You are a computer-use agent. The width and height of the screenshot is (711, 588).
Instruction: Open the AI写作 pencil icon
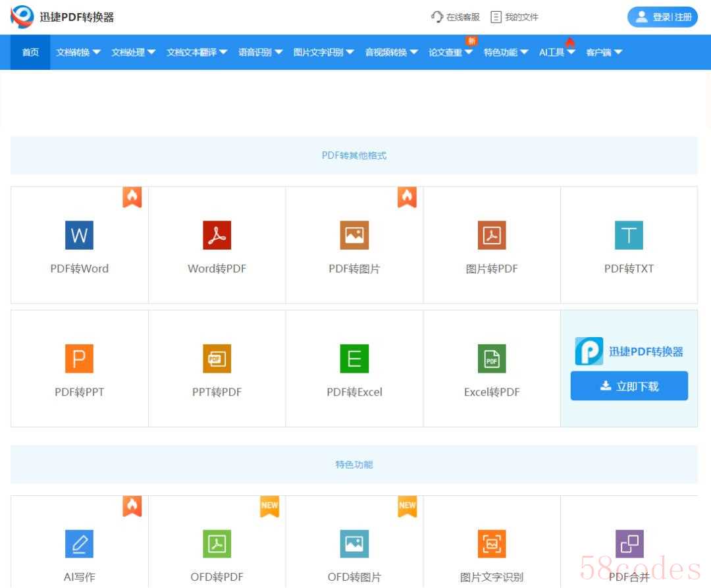79,543
